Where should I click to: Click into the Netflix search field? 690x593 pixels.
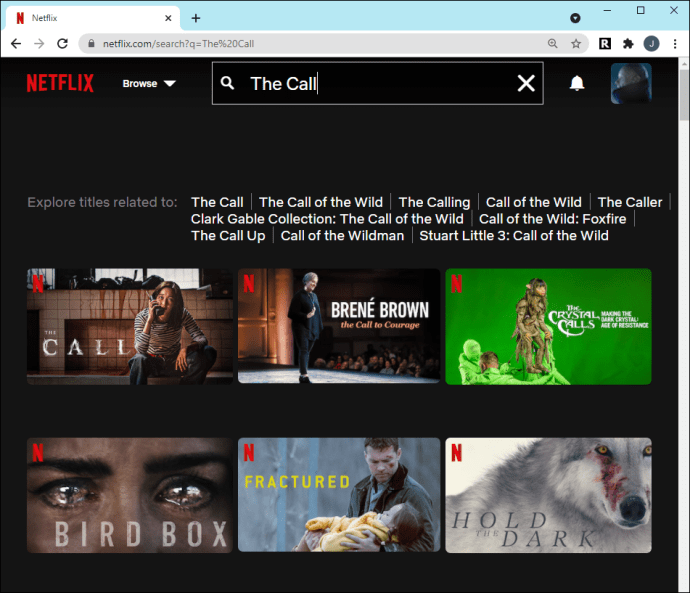378,83
